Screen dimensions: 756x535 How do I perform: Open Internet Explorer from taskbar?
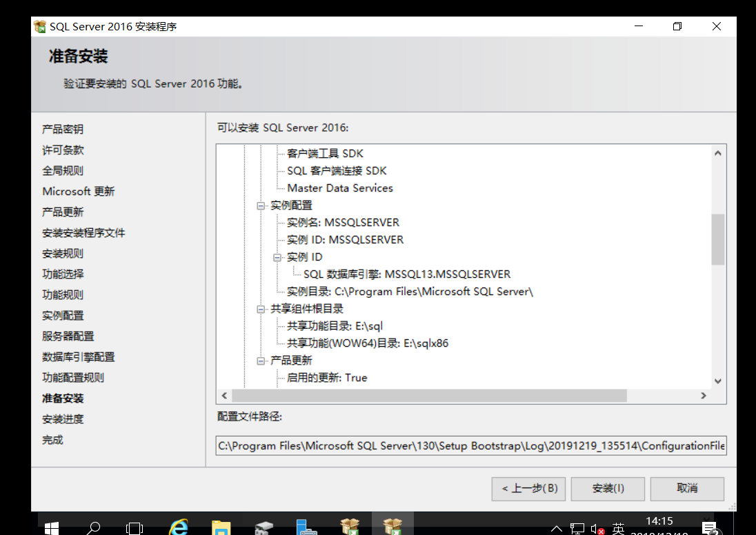click(x=178, y=525)
